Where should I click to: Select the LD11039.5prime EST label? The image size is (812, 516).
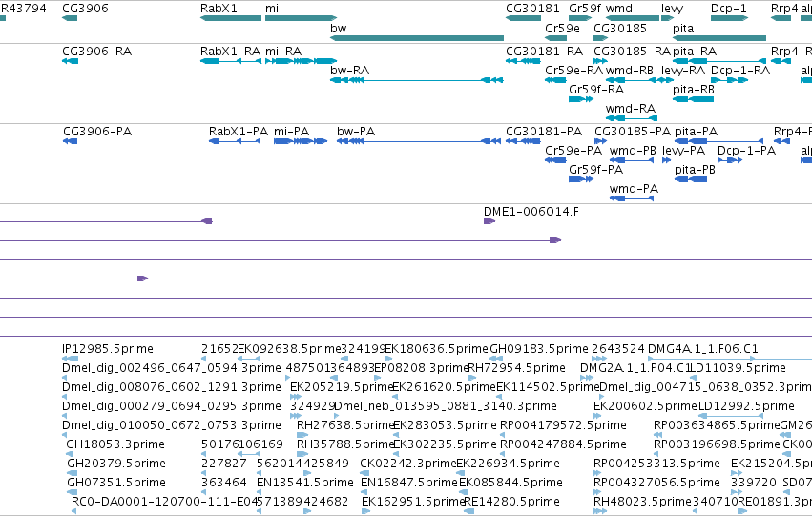(738, 368)
